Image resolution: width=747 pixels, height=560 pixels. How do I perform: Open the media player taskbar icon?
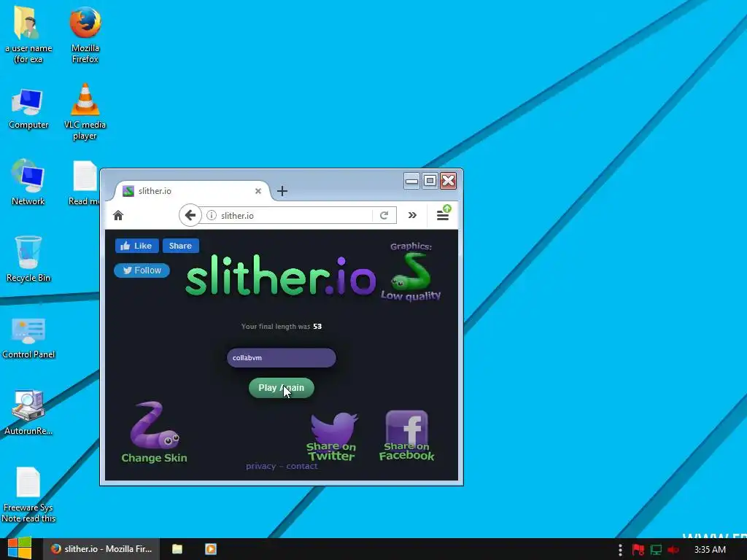tap(211, 549)
